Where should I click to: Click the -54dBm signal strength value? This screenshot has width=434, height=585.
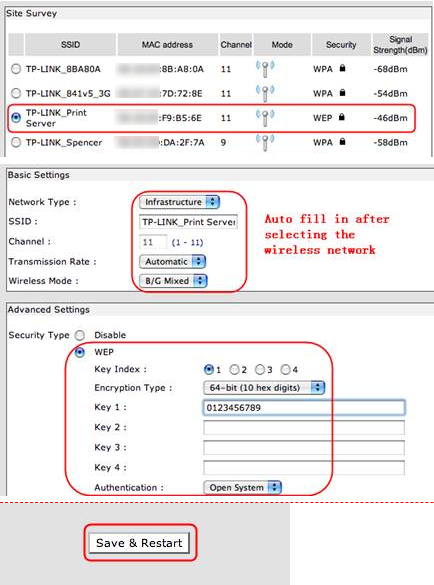click(390, 93)
